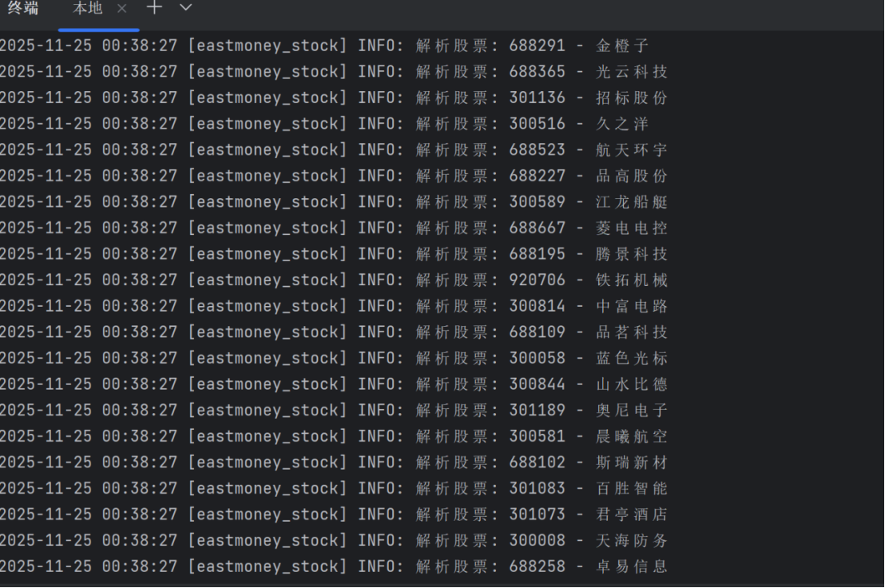
Task: Click log line for 920706 铁拓机械
Action: pyautogui.click(x=334, y=280)
